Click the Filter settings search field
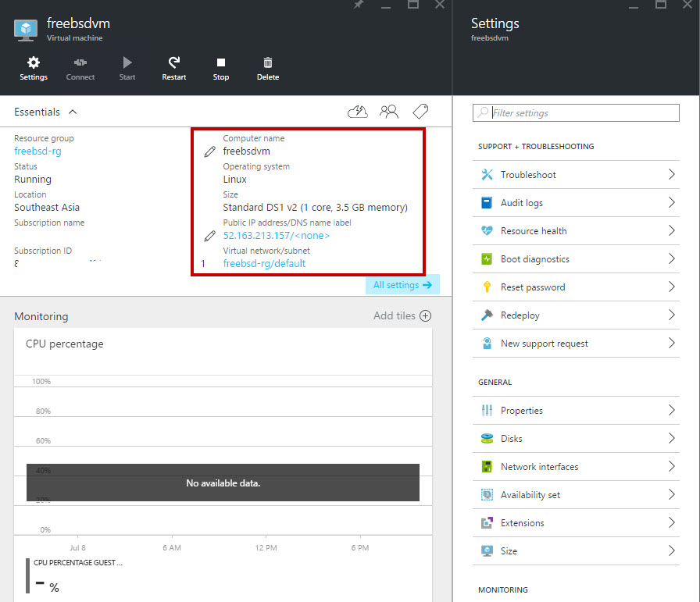The height and width of the screenshot is (602, 700). pyautogui.click(x=576, y=113)
